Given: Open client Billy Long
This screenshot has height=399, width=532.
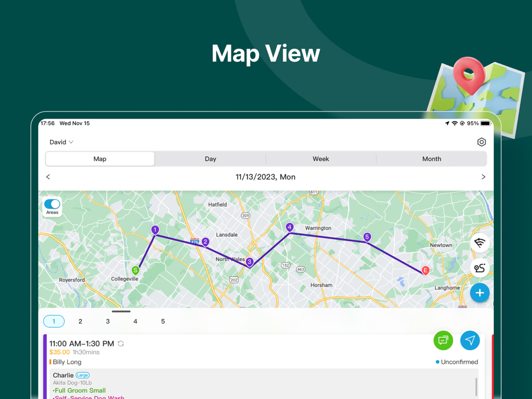Looking at the screenshot, I should pyautogui.click(x=67, y=362).
